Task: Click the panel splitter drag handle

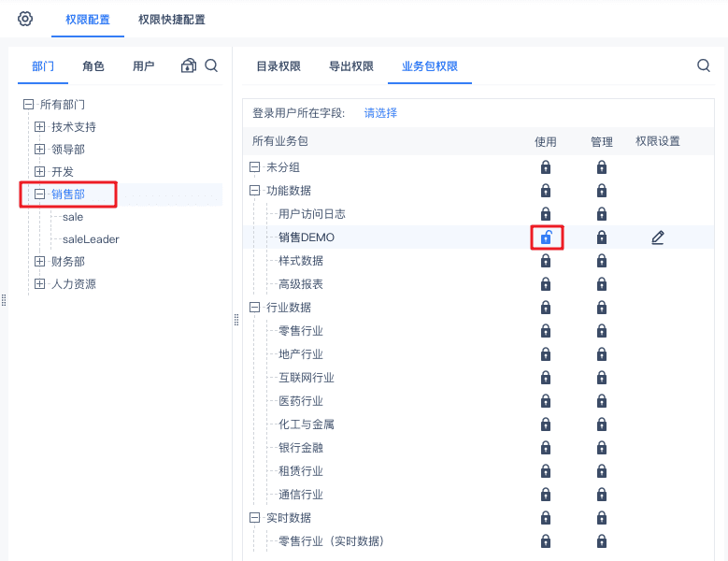Action: [236, 320]
